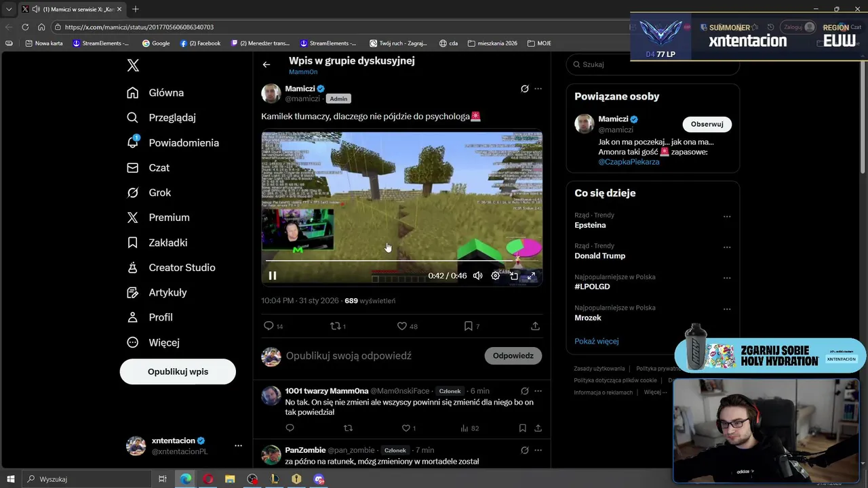
Task: Click the X logo in sidebar
Action: [x=133, y=65]
